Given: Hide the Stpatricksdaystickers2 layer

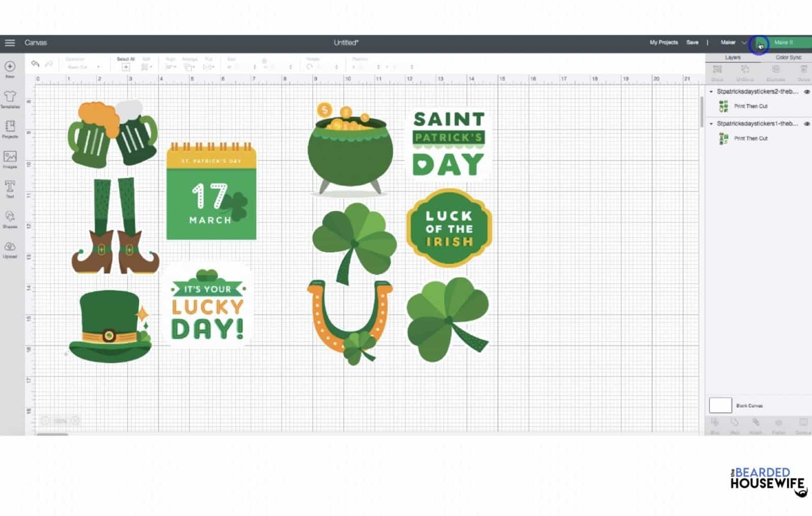Looking at the screenshot, I should tap(807, 91).
